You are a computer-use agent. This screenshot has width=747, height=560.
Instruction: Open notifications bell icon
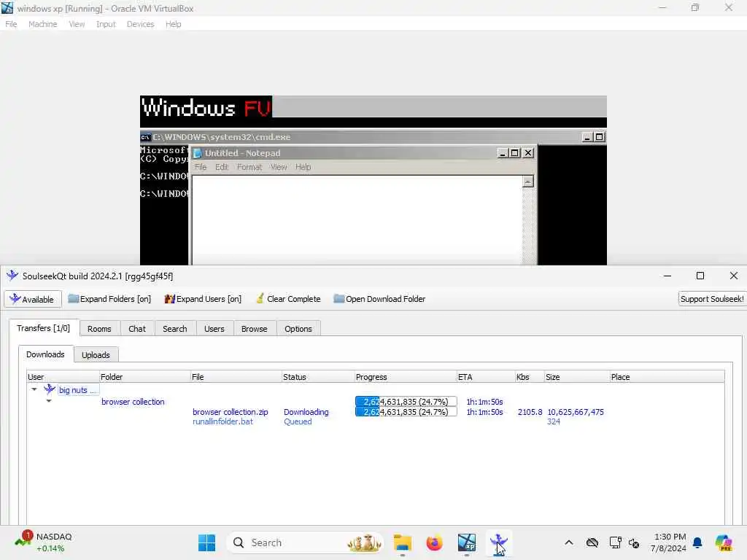pyautogui.click(x=697, y=542)
